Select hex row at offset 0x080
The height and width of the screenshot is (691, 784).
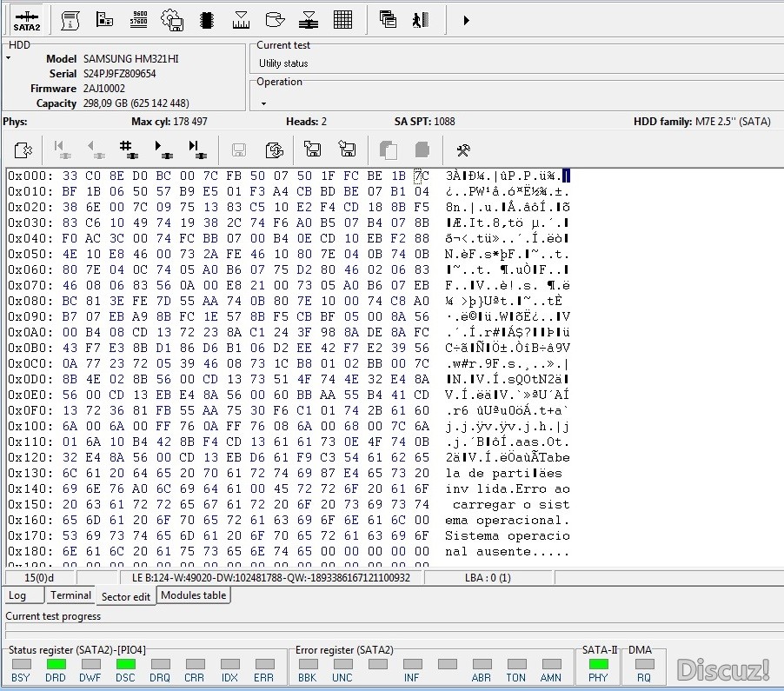pos(289,301)
